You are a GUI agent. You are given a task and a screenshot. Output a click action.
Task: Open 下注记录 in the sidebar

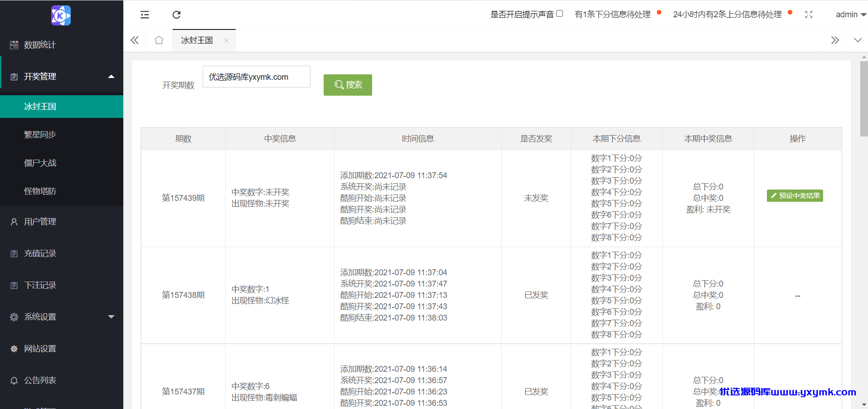tap(62, 285)
